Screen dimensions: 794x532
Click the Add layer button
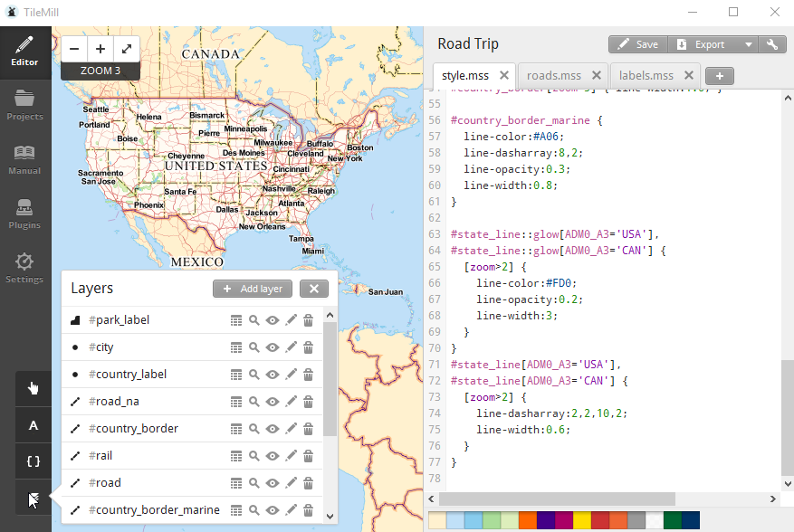[x=253, y=289]
